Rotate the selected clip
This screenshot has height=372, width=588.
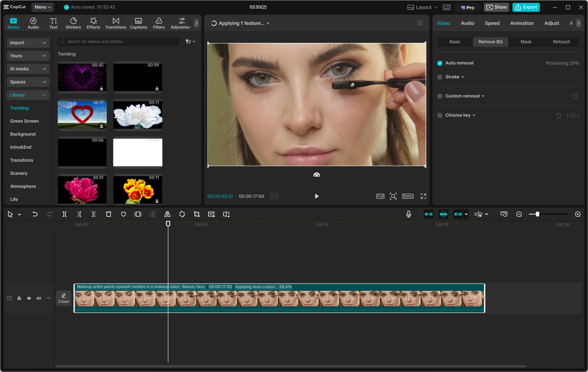[x=182, y=214]
